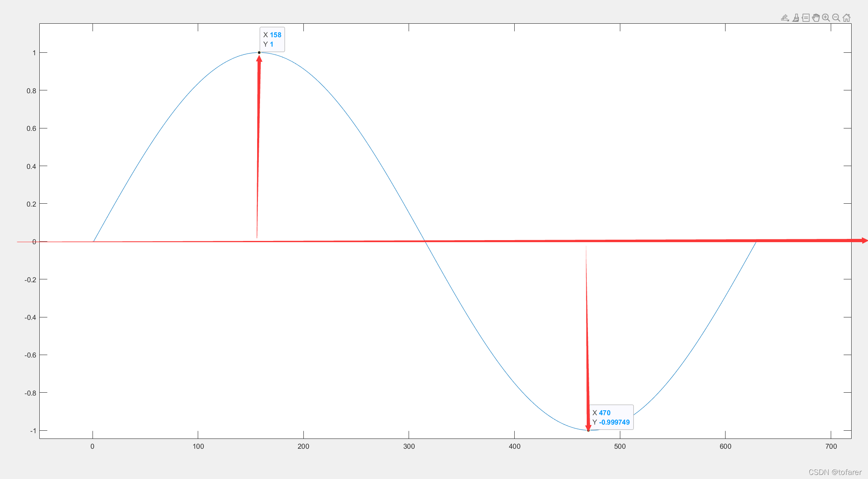Click the x-axis tick label 500

(x=620, y=446)
